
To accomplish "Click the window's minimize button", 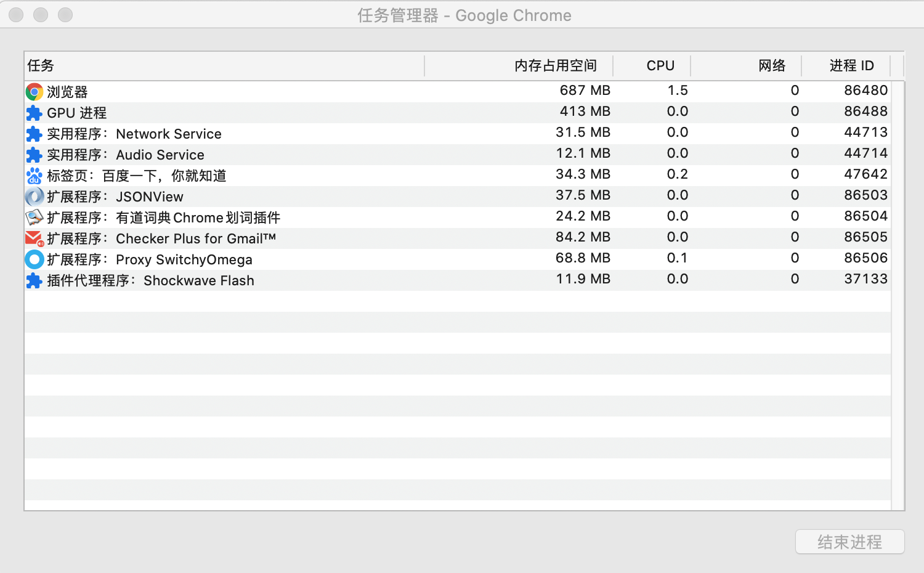I will 41,15.
